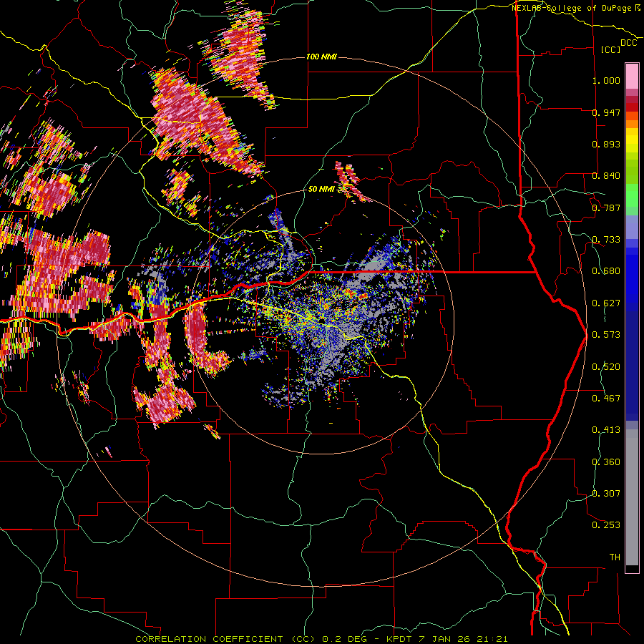Click the 0.840 legend value

[606, 176]
